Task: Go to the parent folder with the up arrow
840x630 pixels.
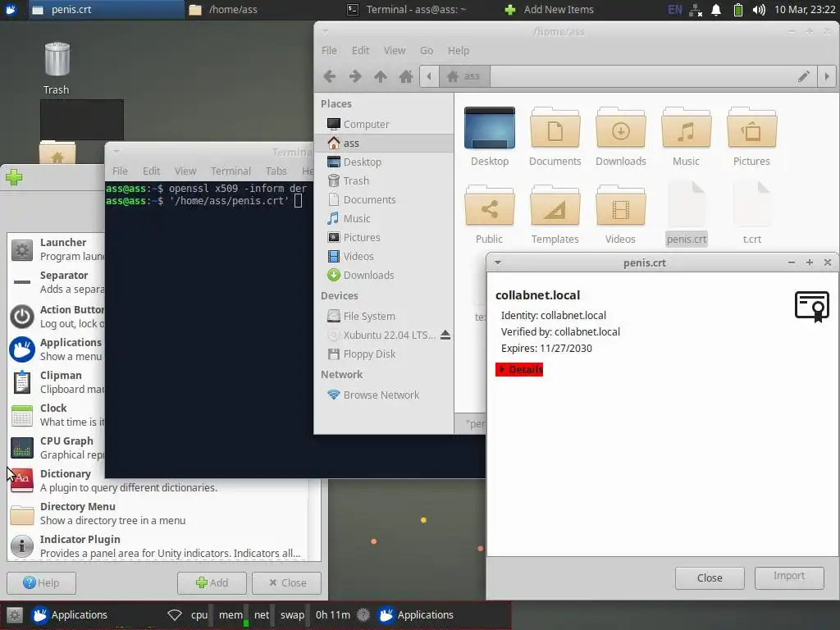Action: [x=381, y=76]
